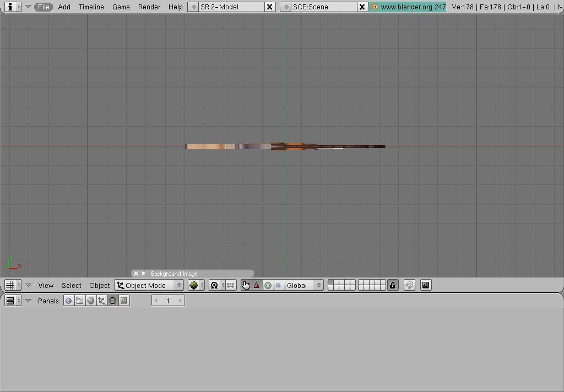Open the Object Mode dropdown
Screen dimensions: 564x392
coord(149,285)
